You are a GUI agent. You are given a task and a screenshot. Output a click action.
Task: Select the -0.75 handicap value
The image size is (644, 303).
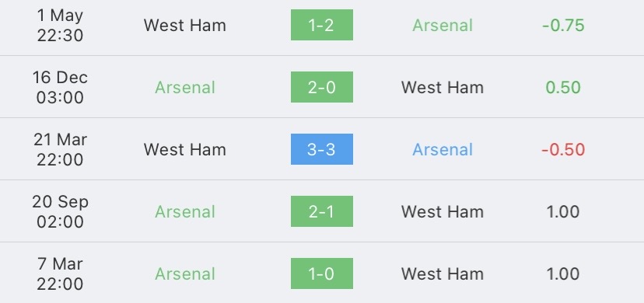563,26
